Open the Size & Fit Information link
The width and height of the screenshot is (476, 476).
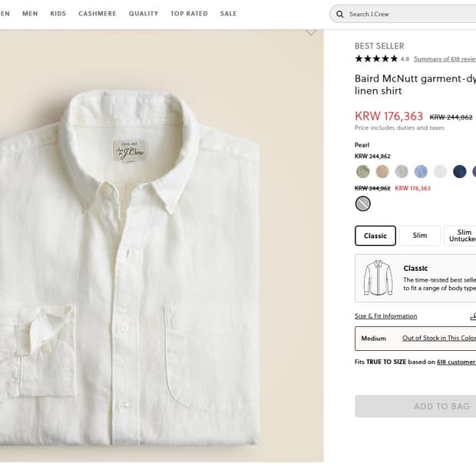pos(385,316)
